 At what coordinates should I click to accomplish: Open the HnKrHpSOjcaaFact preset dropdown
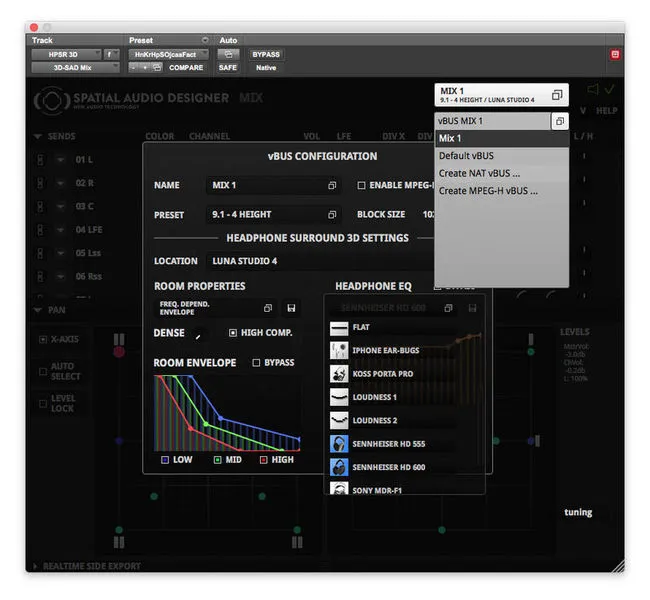[x=168, y=54]
